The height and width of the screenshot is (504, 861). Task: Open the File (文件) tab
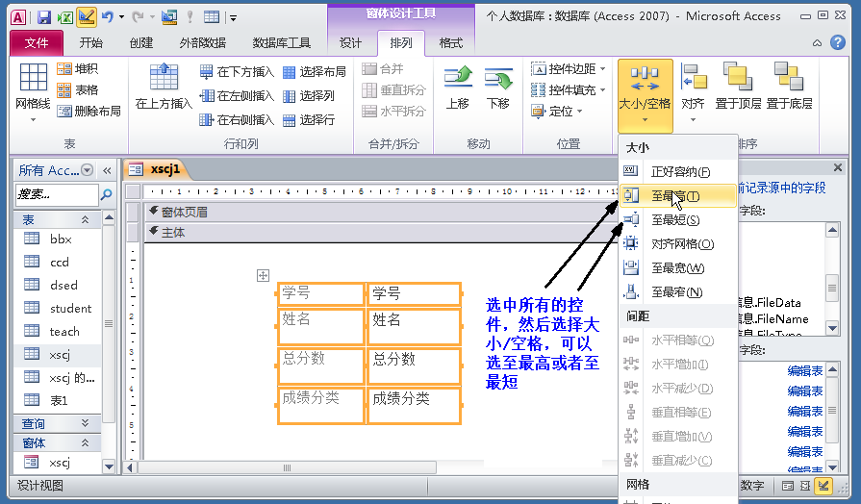37,43
